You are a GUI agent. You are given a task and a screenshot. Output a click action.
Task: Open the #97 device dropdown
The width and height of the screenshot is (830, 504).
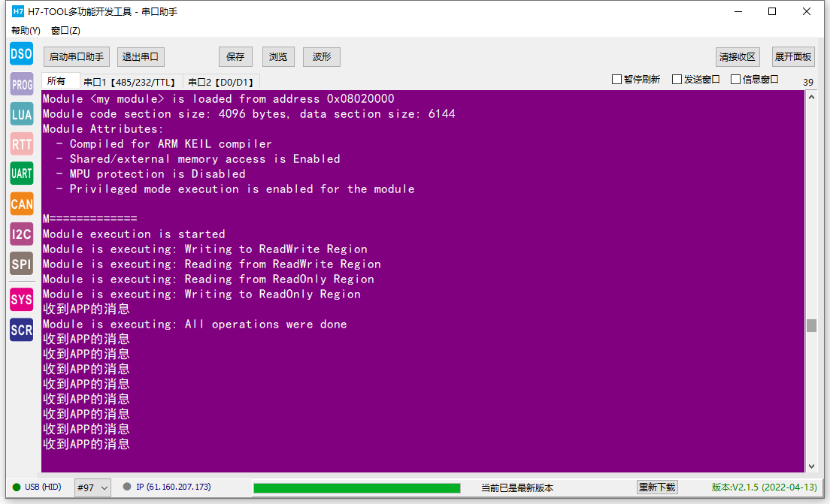click(92, 487)
